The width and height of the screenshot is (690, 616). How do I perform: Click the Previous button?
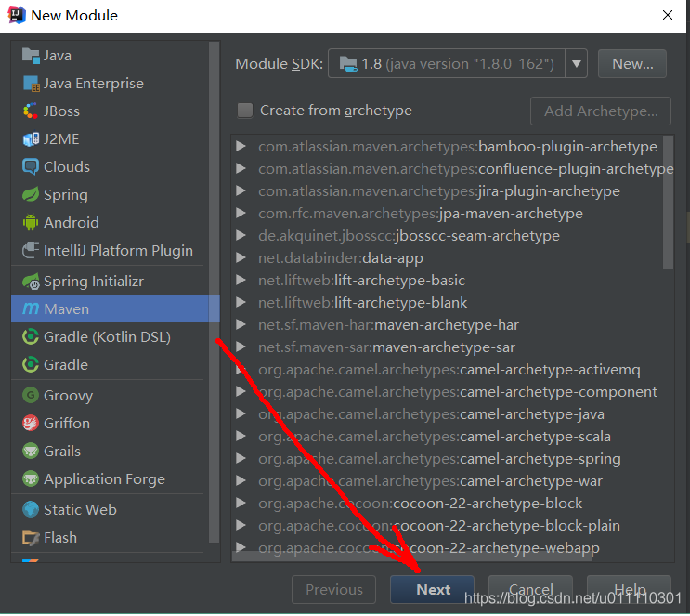click(x=333, y=590)
